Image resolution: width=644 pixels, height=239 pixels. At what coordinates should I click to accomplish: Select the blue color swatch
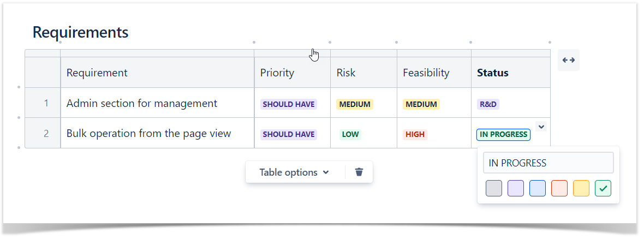537,188
